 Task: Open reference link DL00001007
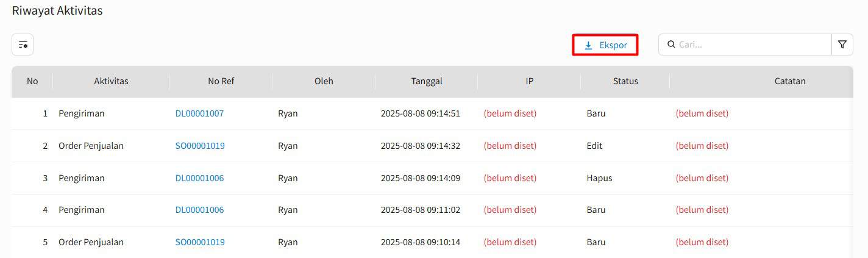pyautogui.click(x=199, y=113)
